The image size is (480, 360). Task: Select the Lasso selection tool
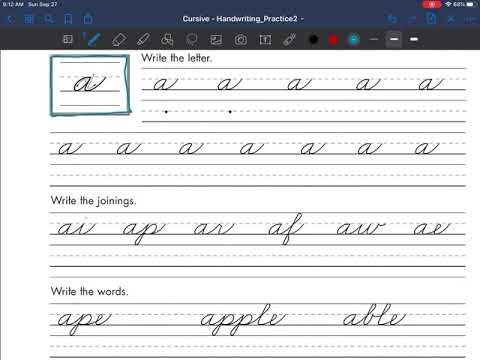tap(192, 39)
